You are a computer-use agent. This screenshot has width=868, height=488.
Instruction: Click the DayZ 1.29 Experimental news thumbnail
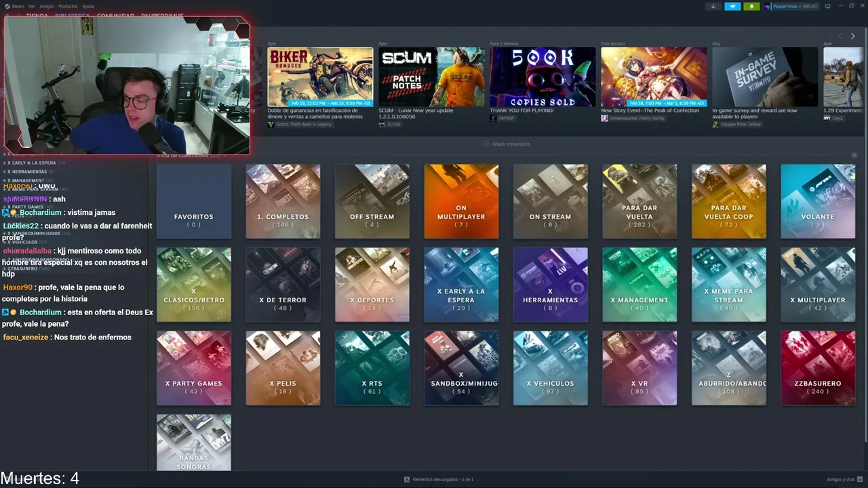tap(844, 77)
